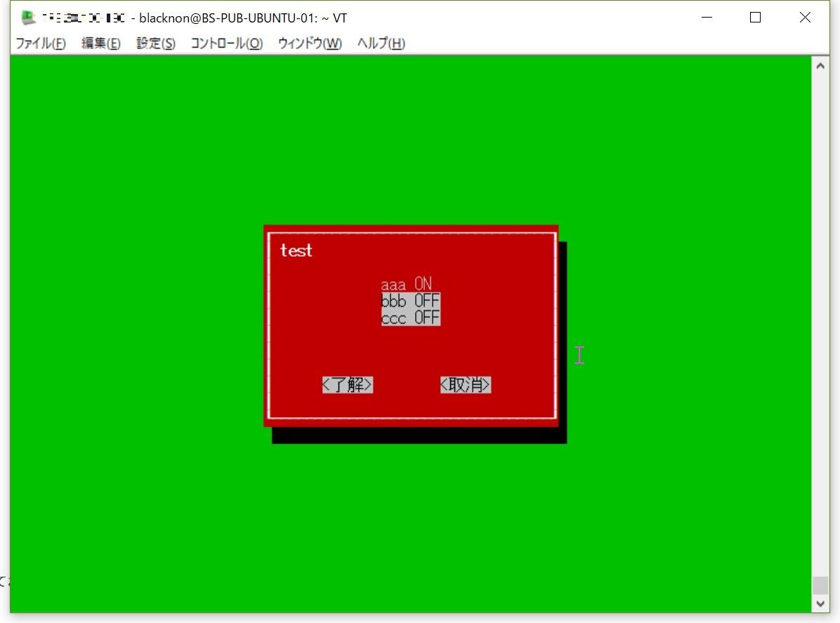The width and height of the screenshot is (840, 623).
Task: Close the terminal window
Action: click(x=805, y=18)
